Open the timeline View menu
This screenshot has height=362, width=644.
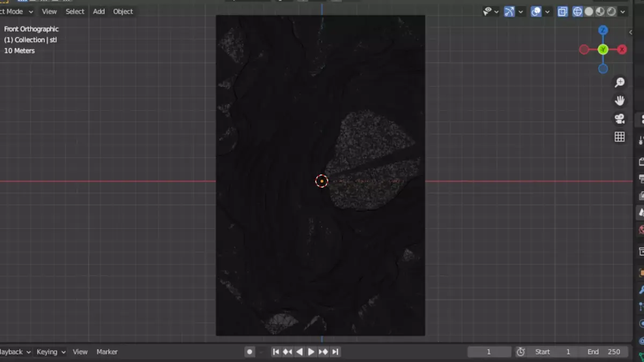(80, 352)
